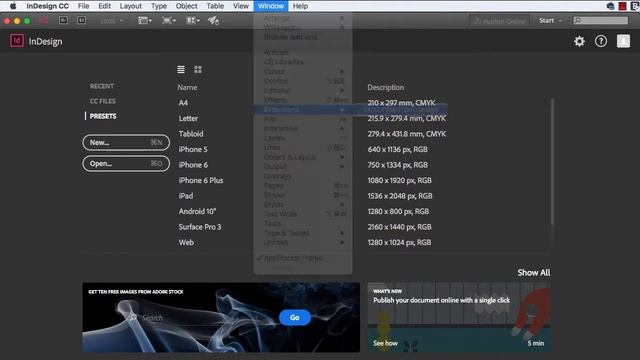Select the Web preset
640x360 pixels.
click(x=186, y=242)
